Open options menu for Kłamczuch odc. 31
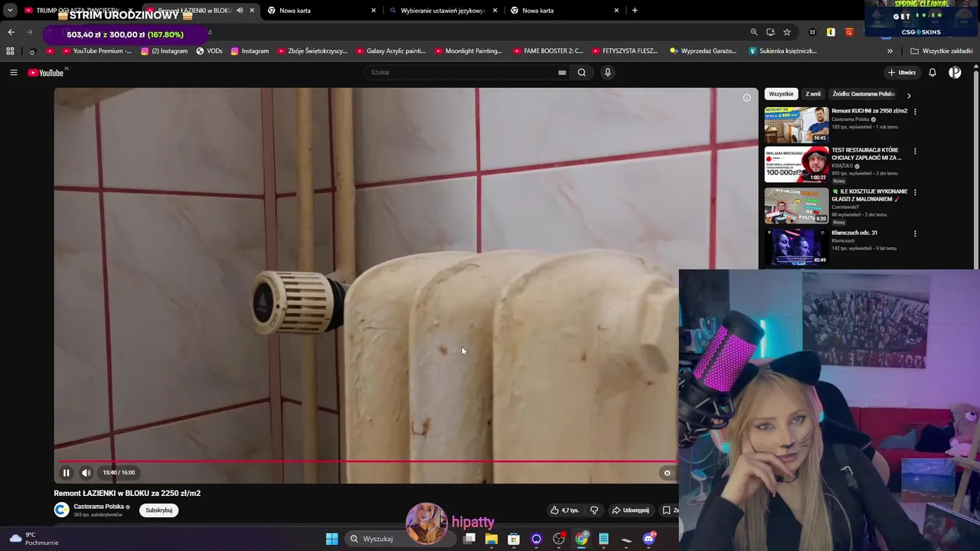This screenshot has height=551, width=980. [915, 233]
